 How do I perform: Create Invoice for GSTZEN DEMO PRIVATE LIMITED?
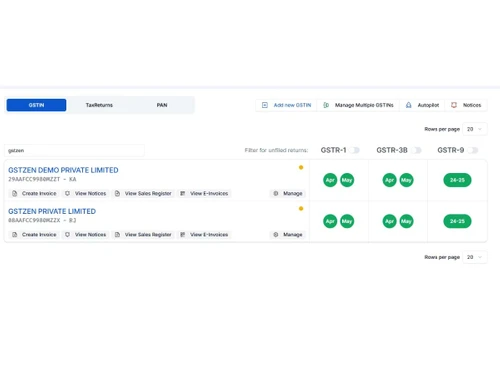pyautogui.click(x=34, y=193)
